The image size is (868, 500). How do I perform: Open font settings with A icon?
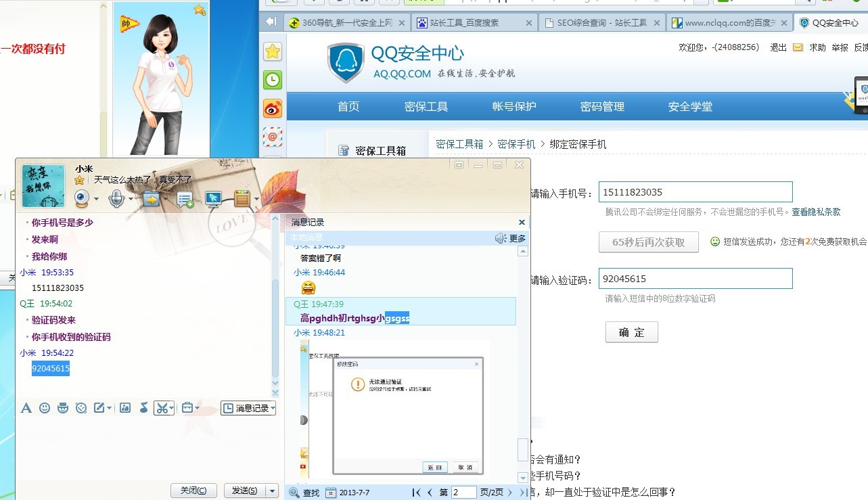click(x=26, y=408)
